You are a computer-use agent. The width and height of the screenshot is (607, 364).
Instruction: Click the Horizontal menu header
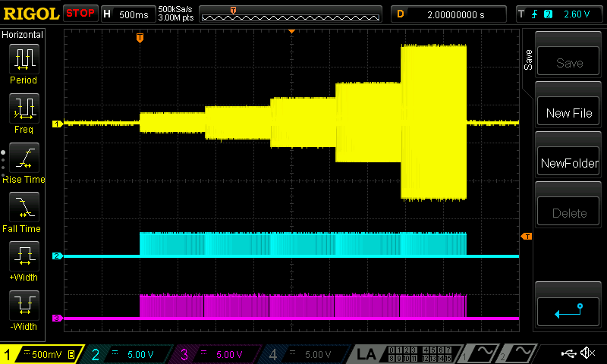[23, 34]
